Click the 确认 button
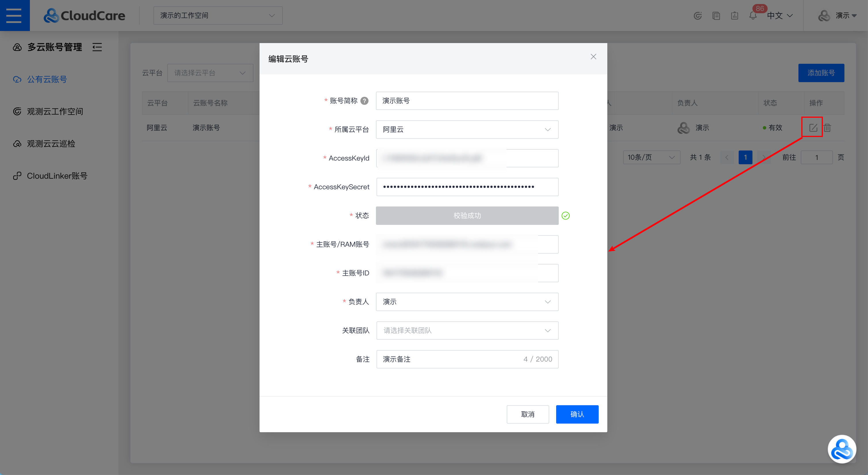 point(577,414)
